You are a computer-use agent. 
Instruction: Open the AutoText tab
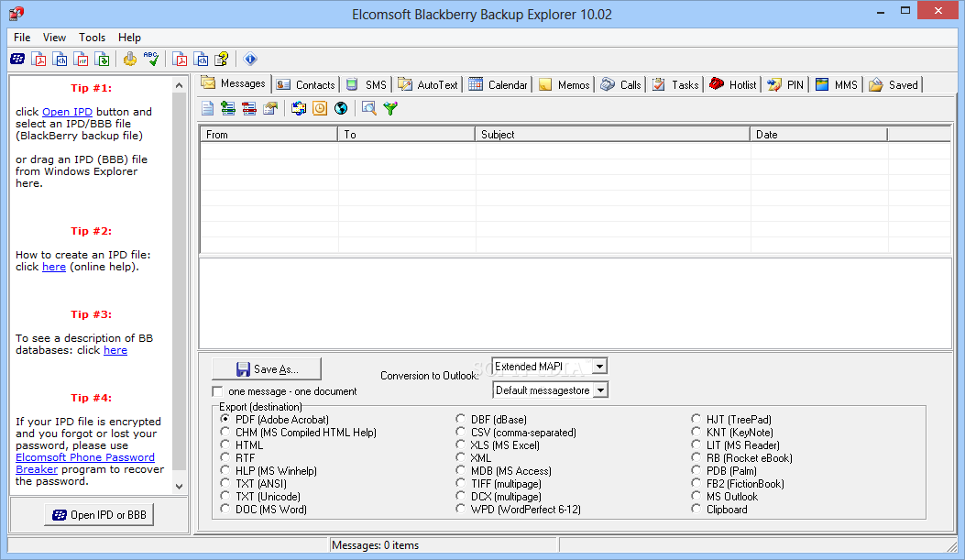(428, 85)
